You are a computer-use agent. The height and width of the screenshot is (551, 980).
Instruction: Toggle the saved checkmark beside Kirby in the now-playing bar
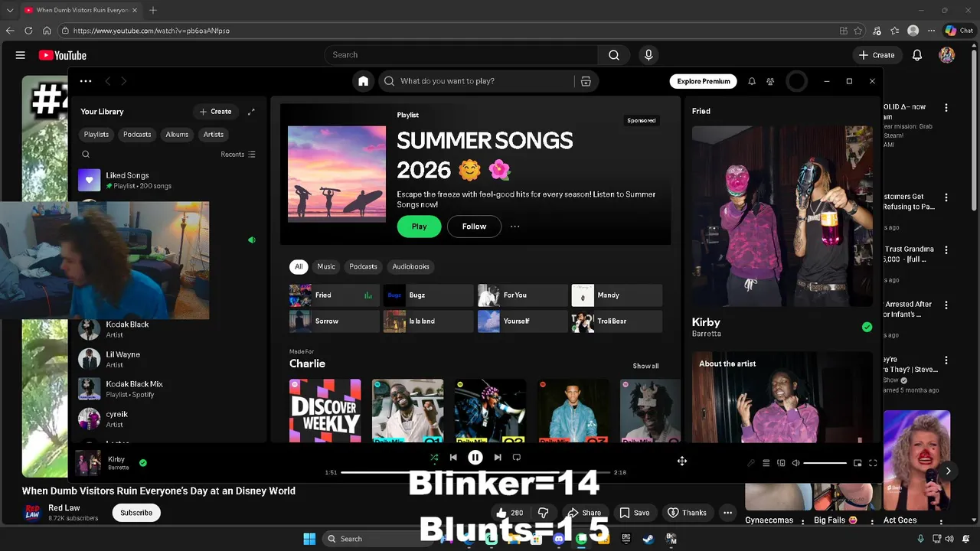pos(143,462)
